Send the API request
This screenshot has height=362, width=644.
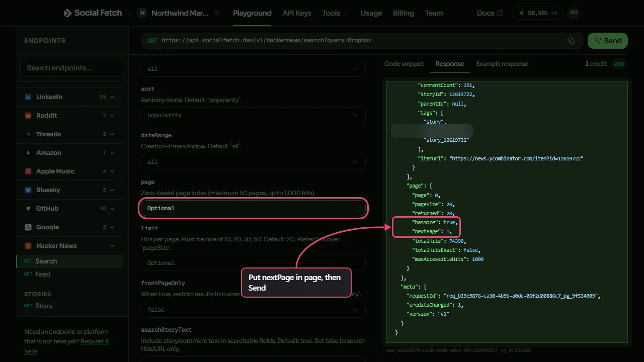607,41
